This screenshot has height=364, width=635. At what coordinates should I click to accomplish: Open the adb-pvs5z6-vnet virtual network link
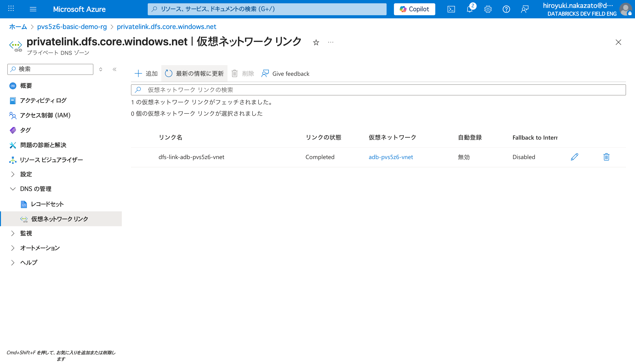coord(390,157)
